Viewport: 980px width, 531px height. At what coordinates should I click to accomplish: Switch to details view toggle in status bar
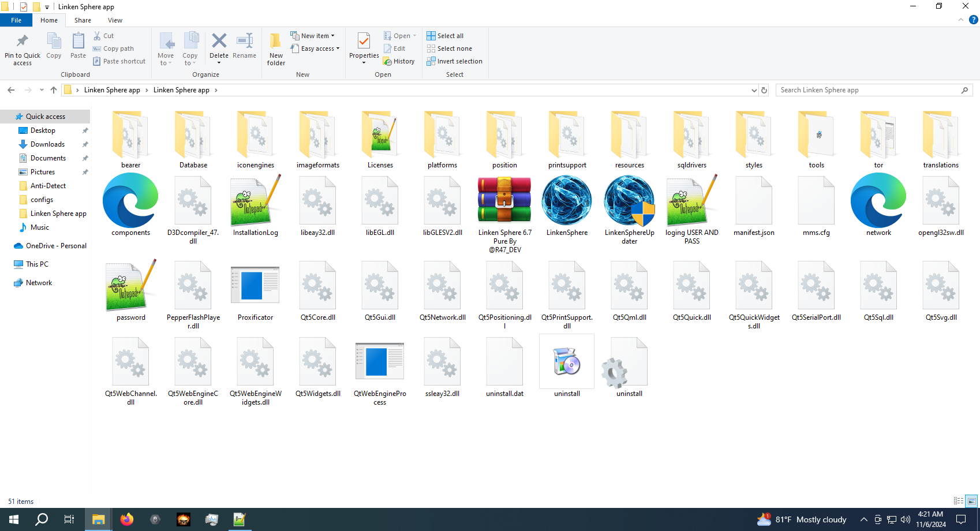tap(959, 501)
